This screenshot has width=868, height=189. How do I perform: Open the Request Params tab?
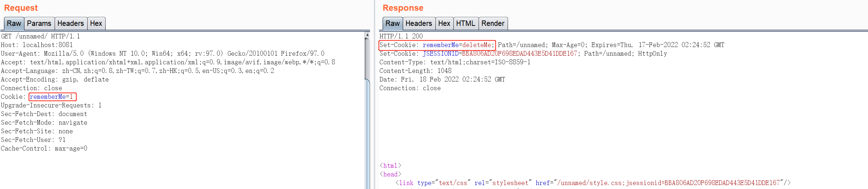[39, 23]
